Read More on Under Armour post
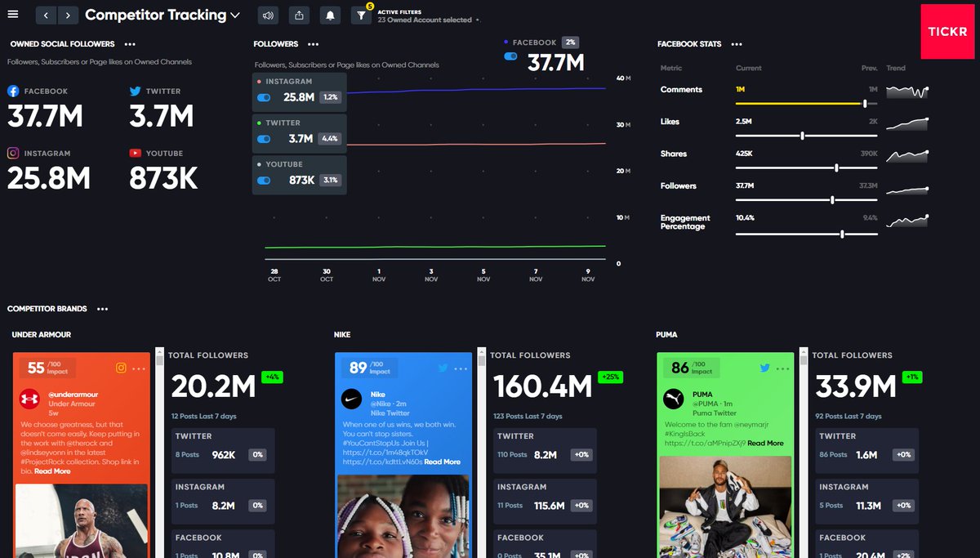The width and height of the screenshot is (980, 558). tap(52, 471)
